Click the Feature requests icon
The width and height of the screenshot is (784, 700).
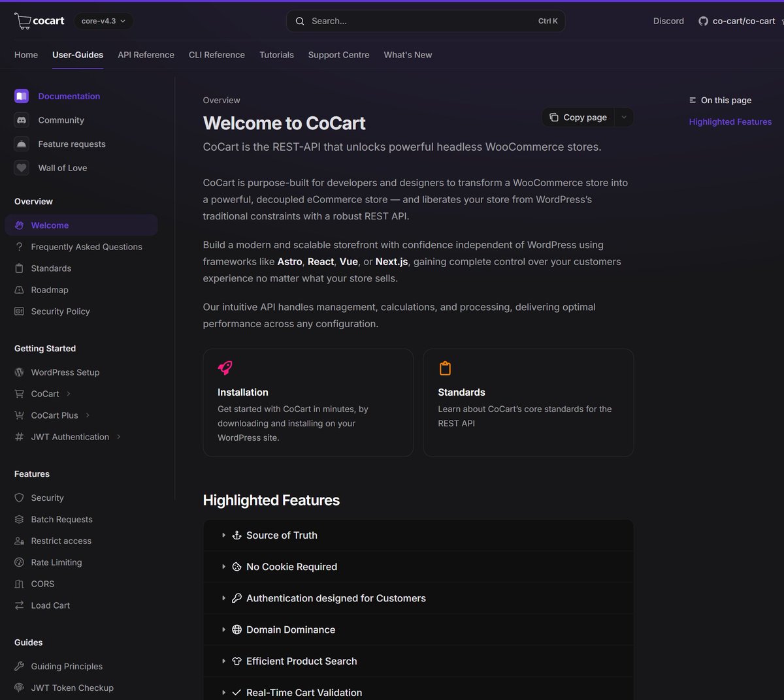(x=22, y=144)
